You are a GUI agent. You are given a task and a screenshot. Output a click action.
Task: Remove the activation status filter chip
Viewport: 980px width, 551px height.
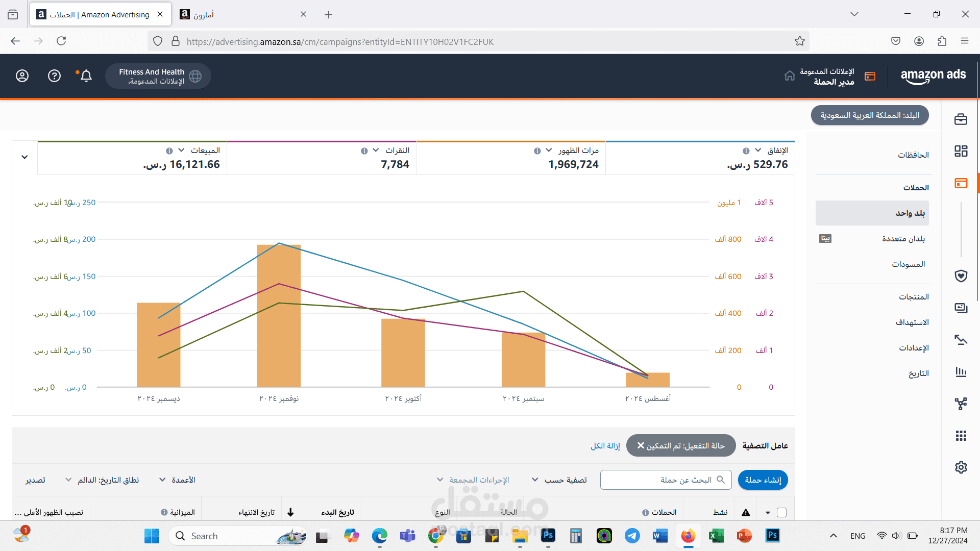641,445
